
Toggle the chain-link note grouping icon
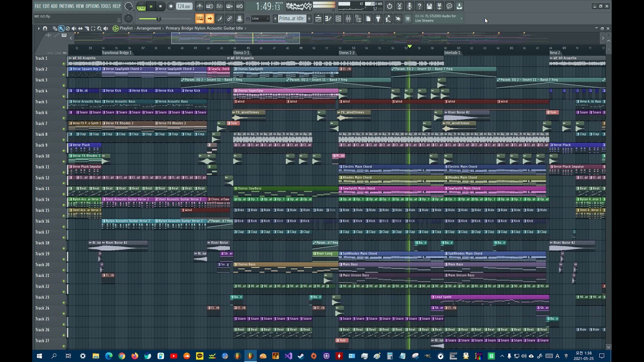pyautogui.click(x=229, y=19)
